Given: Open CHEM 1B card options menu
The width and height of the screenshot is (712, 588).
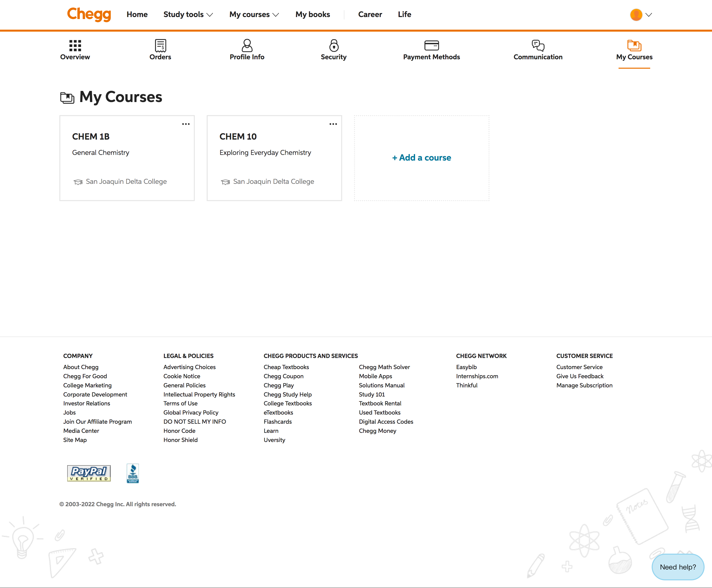Looking at the screenshot, I should pyautogui.click(x=186, y=124).
